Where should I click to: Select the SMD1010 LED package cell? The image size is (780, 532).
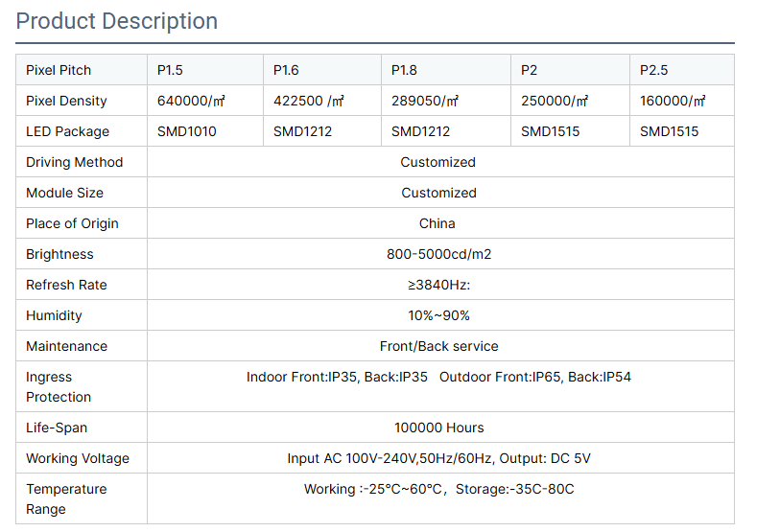pyautogui.click(x=187, y=131)
